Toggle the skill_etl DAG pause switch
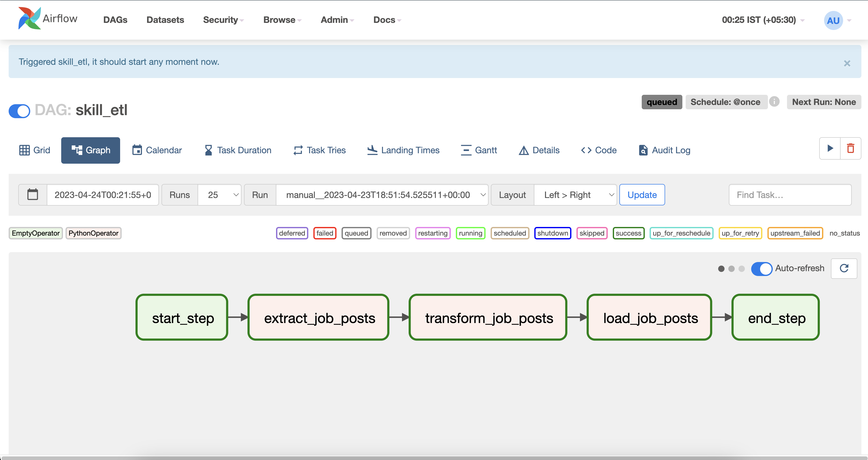This screenshot has width=868, height=460. pyautogui.click(x=20, y=111)
